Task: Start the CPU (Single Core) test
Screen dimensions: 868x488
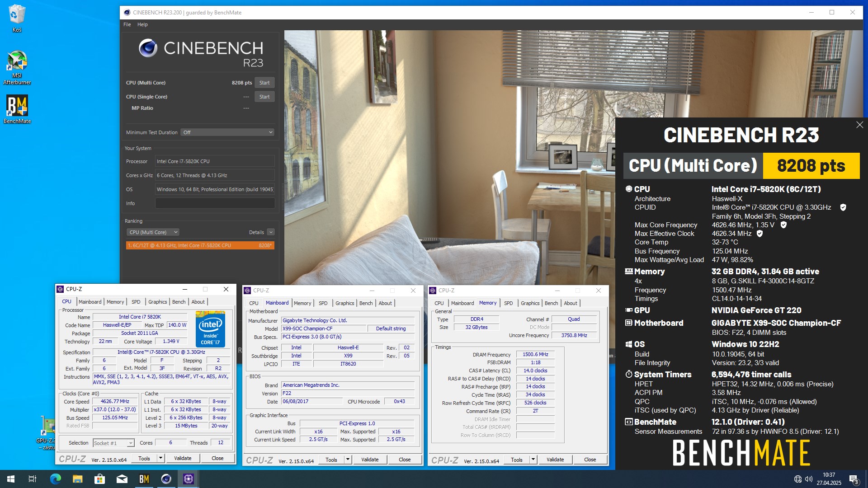Action: click(264, 97)
